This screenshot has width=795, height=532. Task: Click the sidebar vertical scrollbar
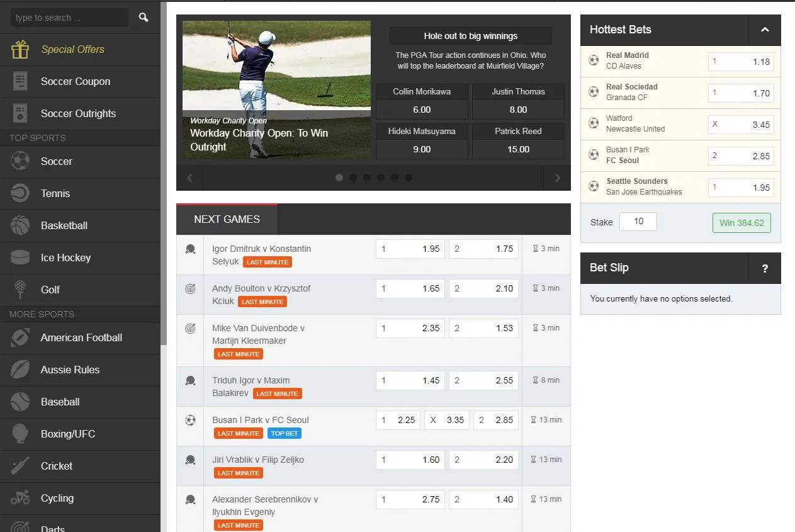pyautogui.click(x=164, y=173)
